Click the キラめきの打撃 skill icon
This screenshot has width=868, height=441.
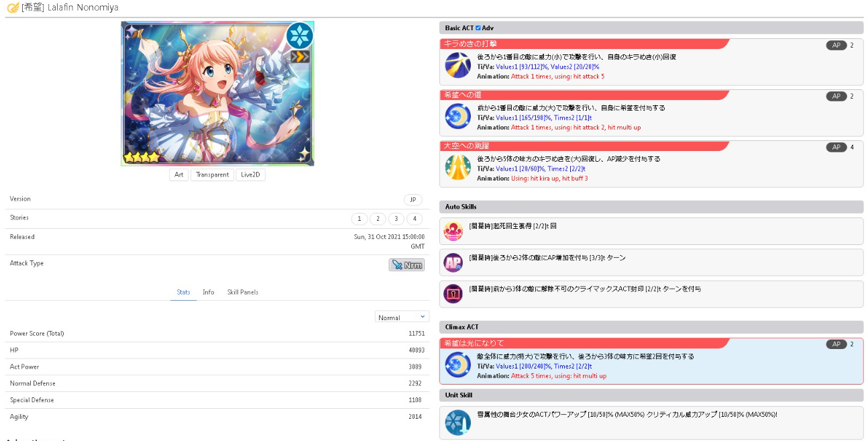tap(457, 65)
